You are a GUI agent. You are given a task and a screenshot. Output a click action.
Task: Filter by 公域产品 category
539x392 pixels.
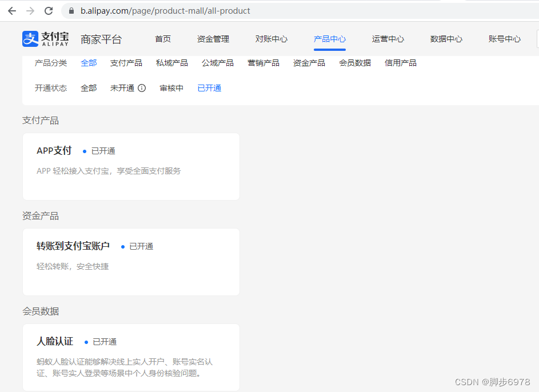pos(218,63)
